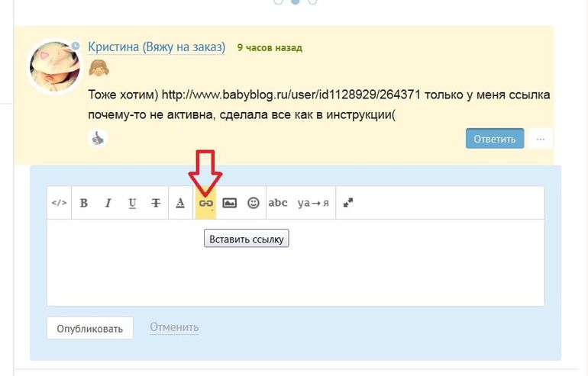588x376 pixels.
Task: Switch editor to HTML source view
Action: click(60, 203)
